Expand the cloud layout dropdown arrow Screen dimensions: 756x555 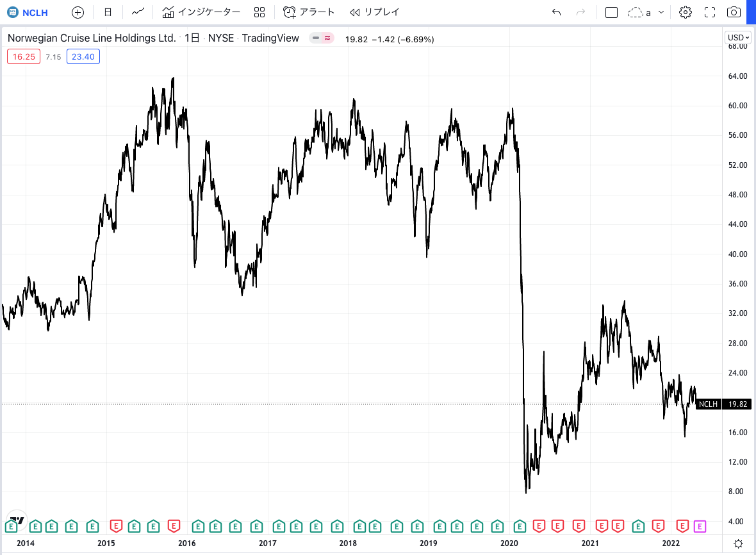coord(661,12)
